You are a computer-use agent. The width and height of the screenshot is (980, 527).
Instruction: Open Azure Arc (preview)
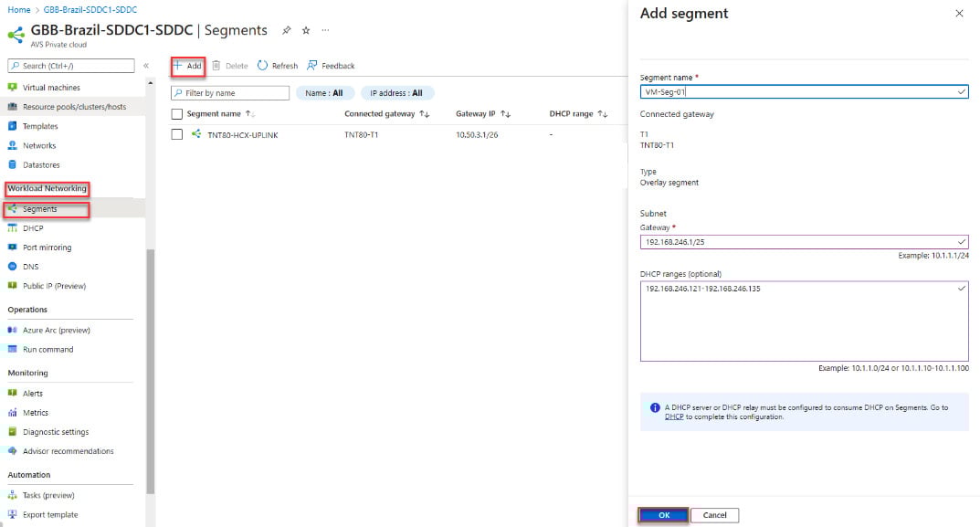coord(57,330)
